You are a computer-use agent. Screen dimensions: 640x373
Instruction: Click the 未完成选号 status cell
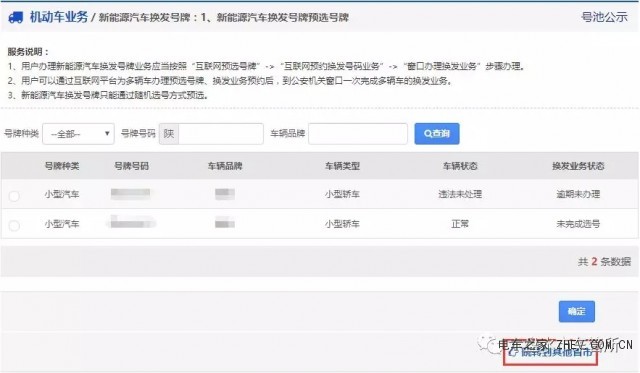(578, 224)
